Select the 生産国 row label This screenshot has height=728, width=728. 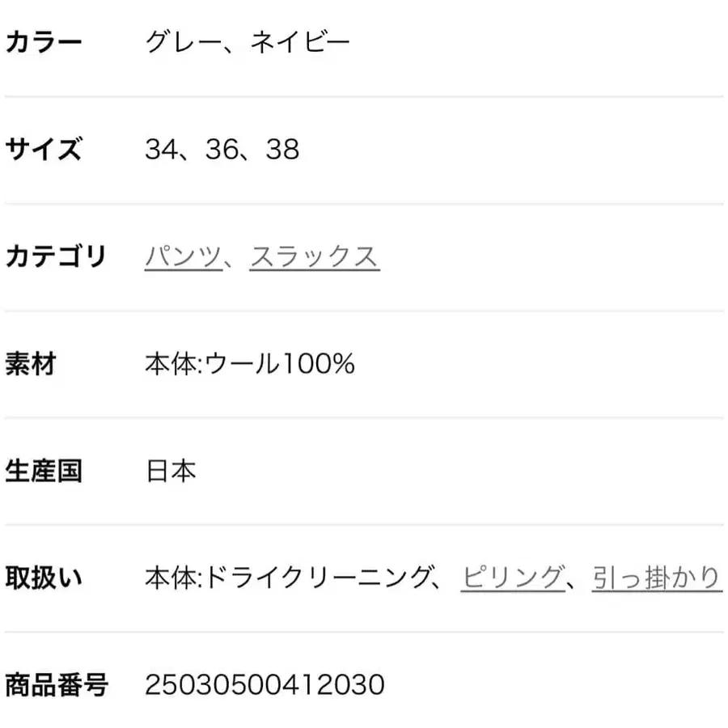click(45, 469)
